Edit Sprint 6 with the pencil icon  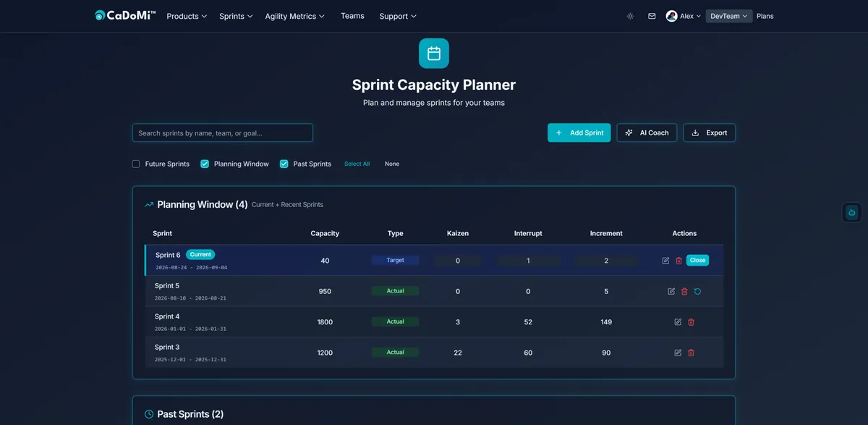[x=665, y=261]
